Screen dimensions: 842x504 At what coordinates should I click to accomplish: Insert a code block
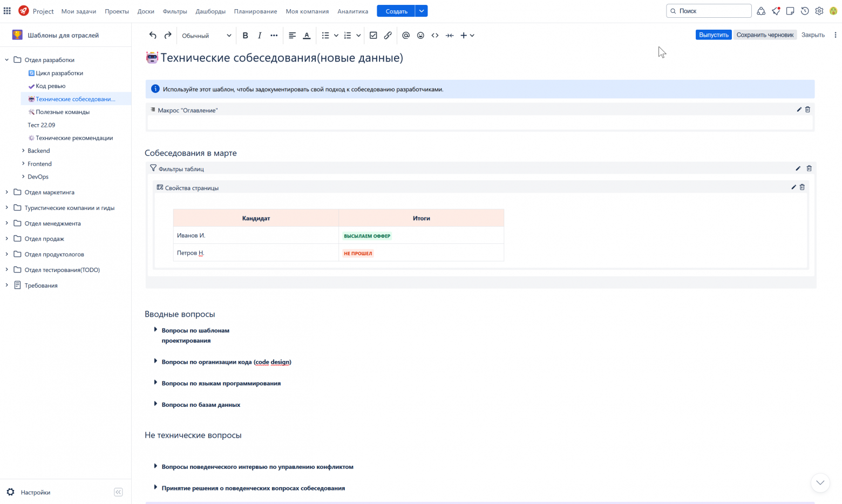435,35
